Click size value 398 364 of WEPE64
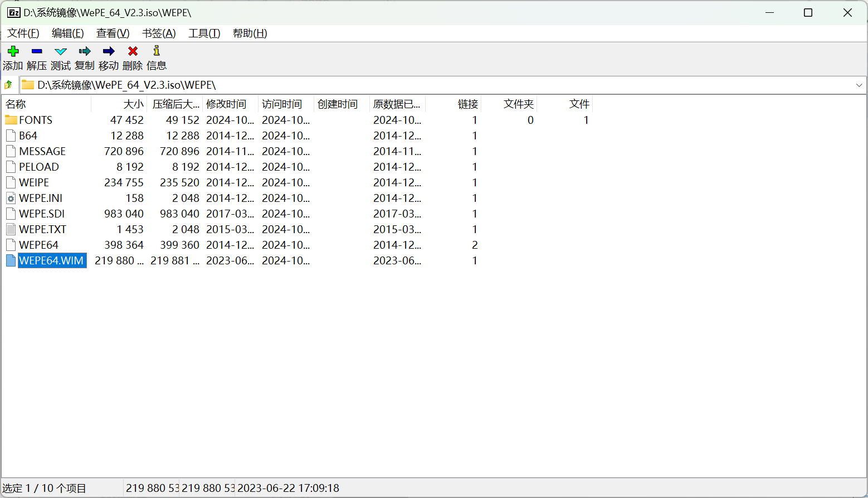This screenshot has width=868, height=498. (124, 245)
